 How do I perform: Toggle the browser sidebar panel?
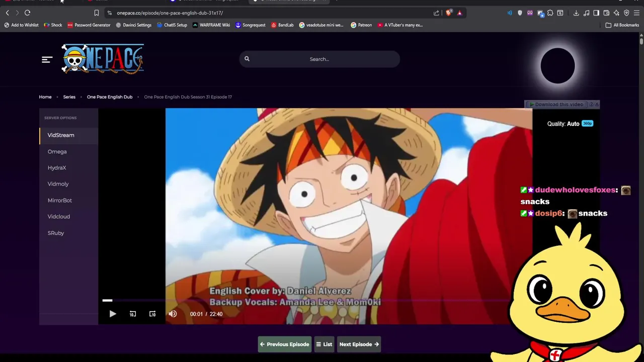point(596,13)
